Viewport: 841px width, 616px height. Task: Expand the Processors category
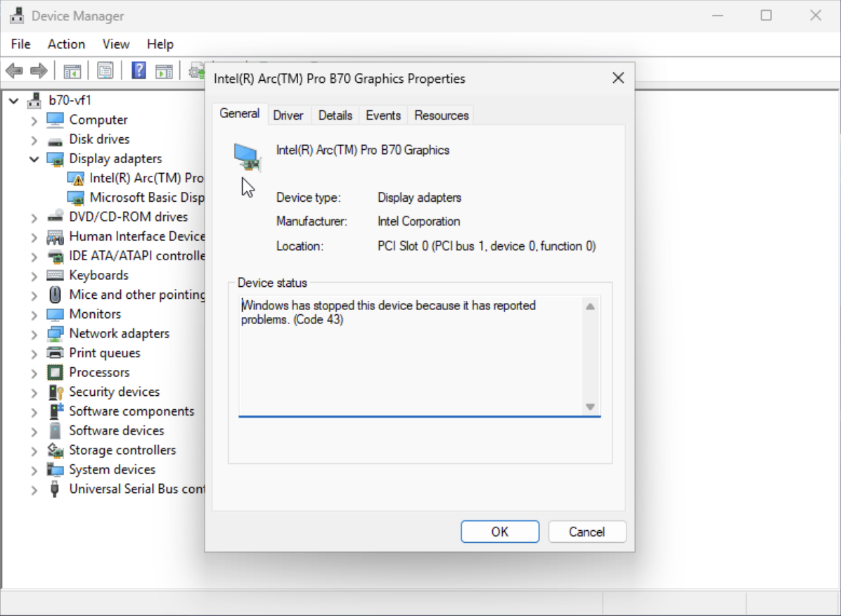[34, 373]
